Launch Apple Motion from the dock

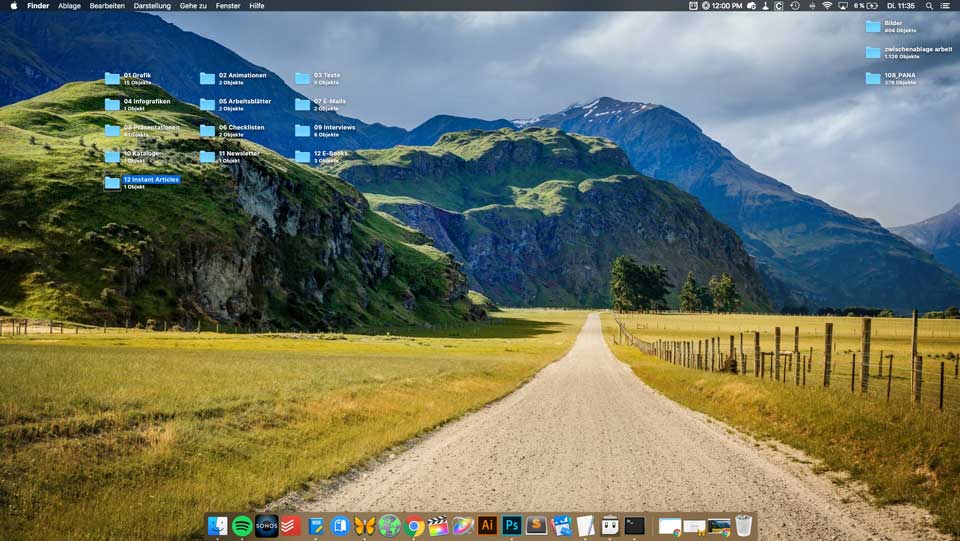tap(463, 526)
